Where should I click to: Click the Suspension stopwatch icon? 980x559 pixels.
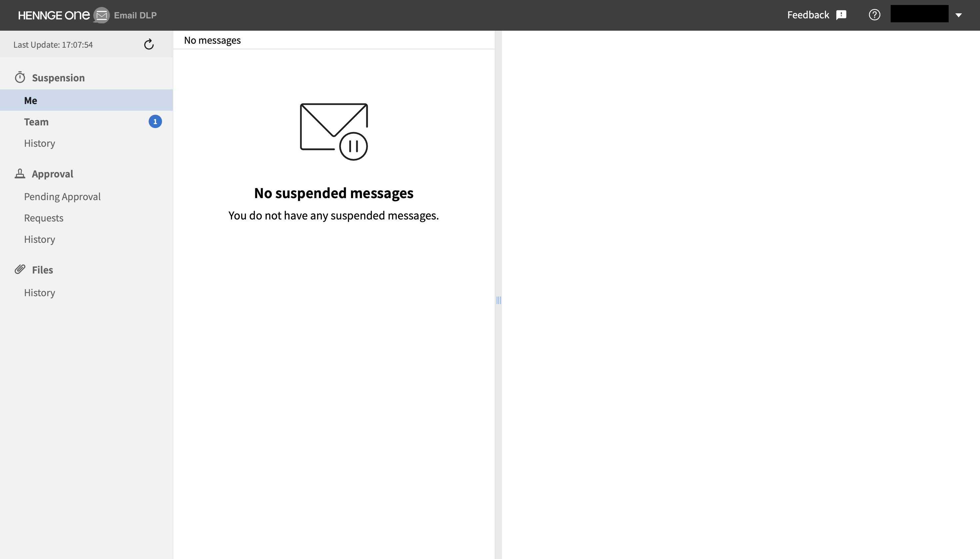pos(20,78)
